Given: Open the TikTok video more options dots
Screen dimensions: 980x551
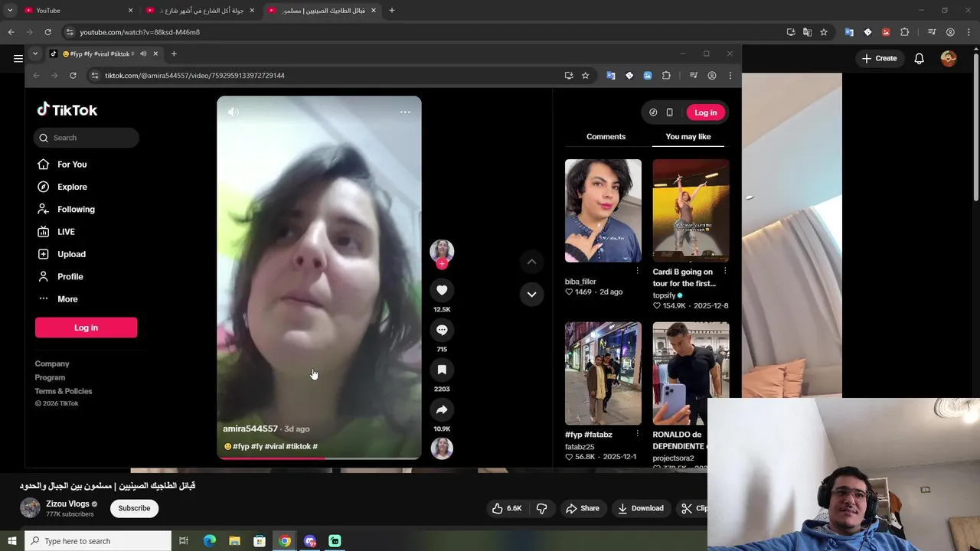Looking at the screenshot, I should (405, 112).
